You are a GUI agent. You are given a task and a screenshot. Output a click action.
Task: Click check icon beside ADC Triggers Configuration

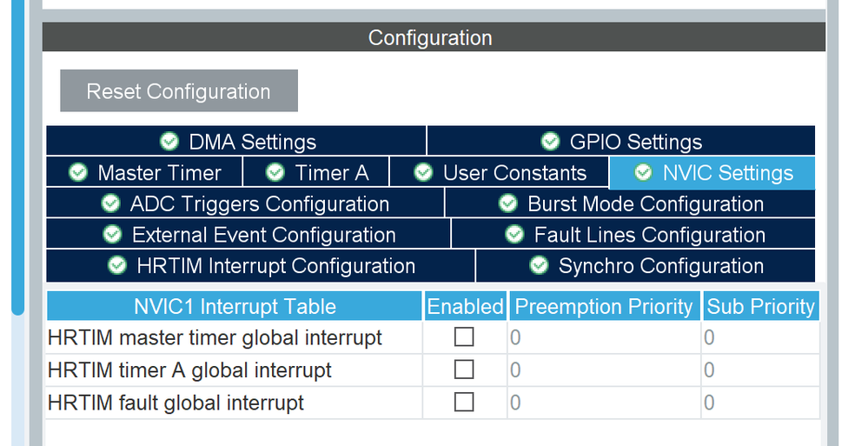pos(110,203)
